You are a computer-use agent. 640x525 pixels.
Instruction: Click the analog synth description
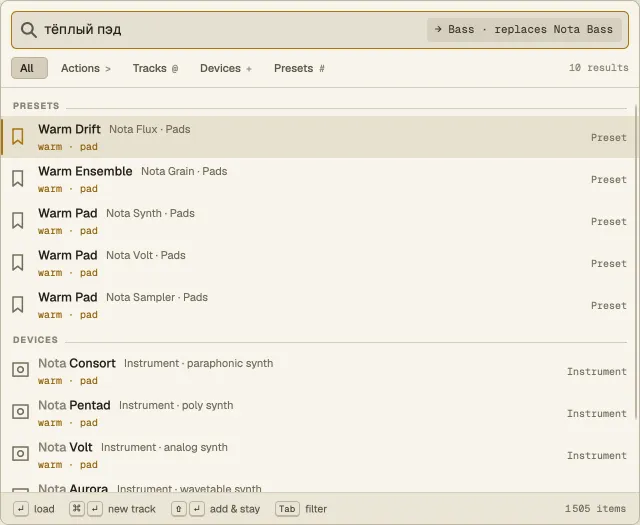click(x=196, y=447)
